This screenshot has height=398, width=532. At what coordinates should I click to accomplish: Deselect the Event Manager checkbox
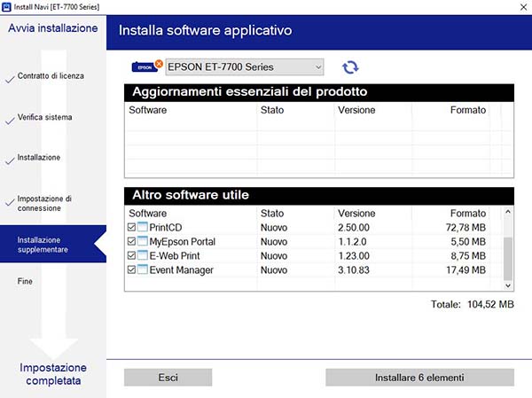(132, 270)
